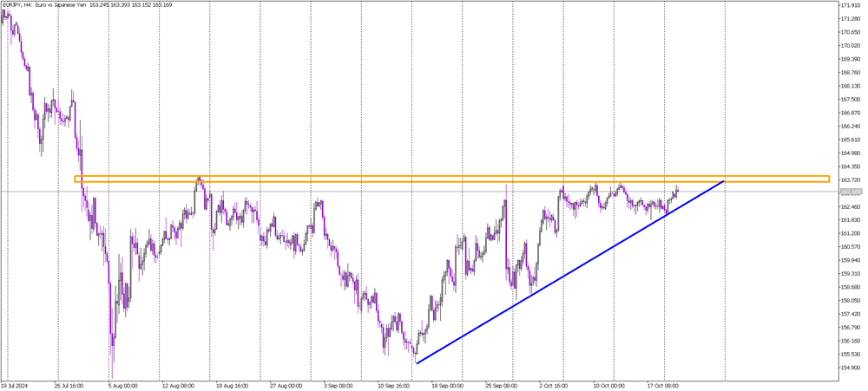The image size is (868, 391).
Task: Click the "5 Aug 00:00" date label
Action: coord(122,386)
